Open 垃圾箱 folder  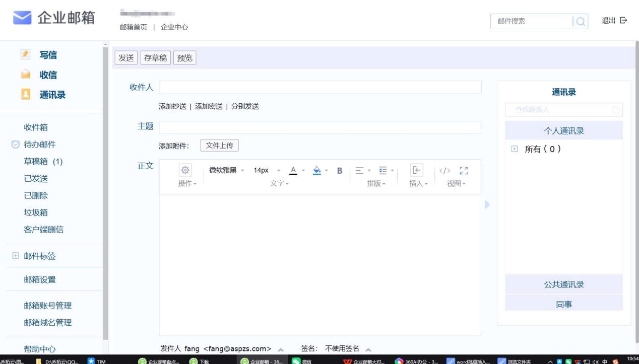(36, 212)
